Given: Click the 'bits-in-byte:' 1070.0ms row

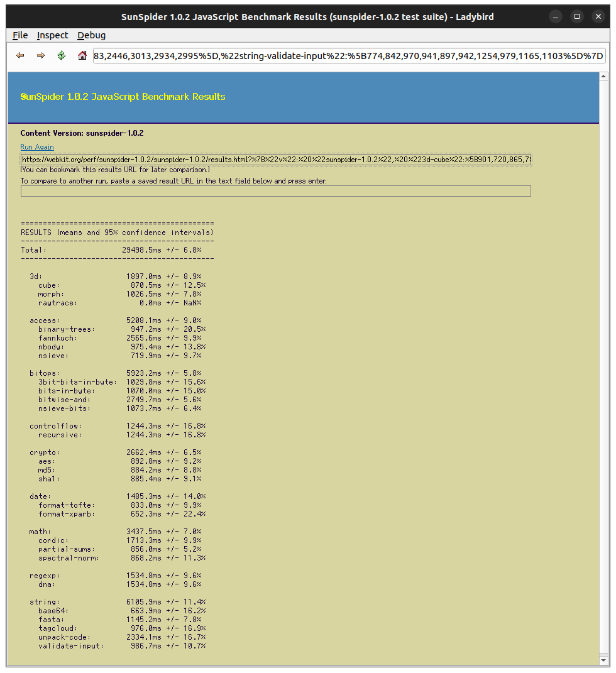Looking at the screenshot, I should [x=122, y=391].
